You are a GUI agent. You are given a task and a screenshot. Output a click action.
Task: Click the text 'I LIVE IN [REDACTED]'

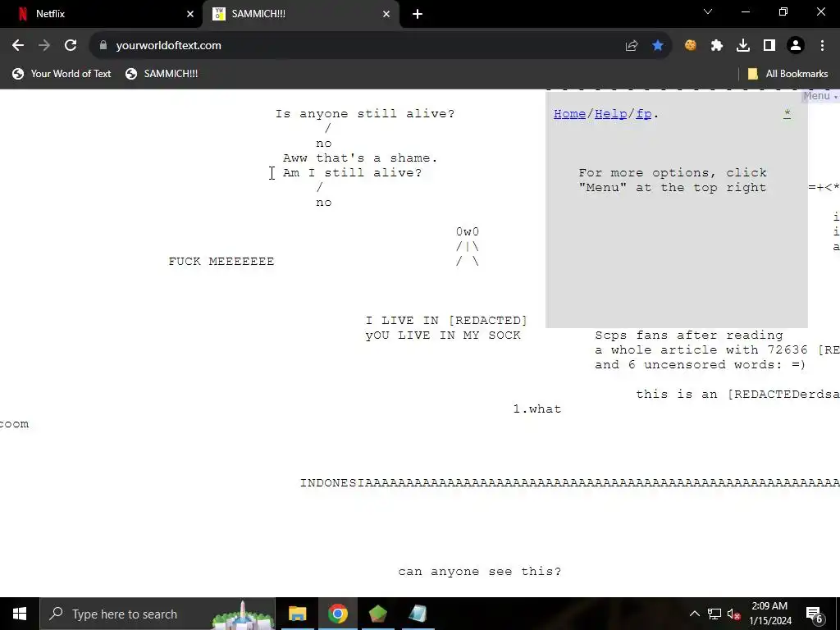point(446,321)
